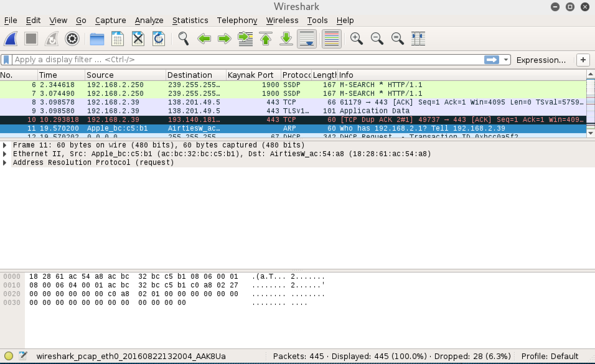Sort by the No. column header
Screen dimensions: 595x364
coord(19,75)
